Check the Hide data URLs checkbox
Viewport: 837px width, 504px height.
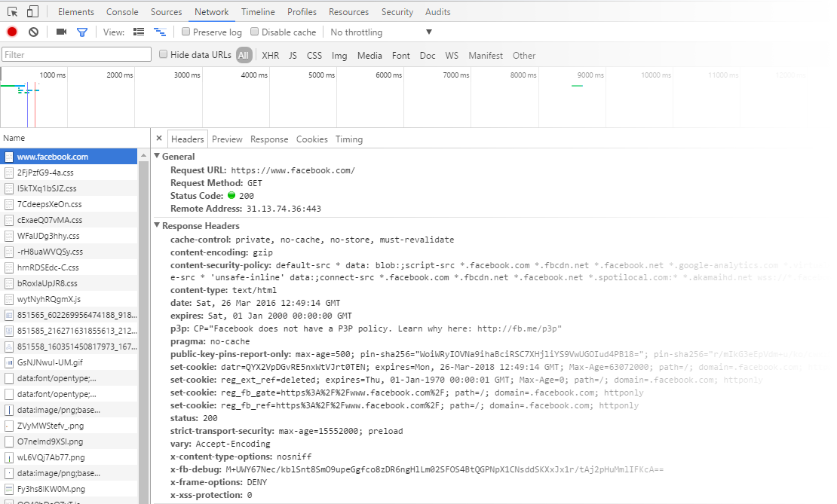point(164,54)
